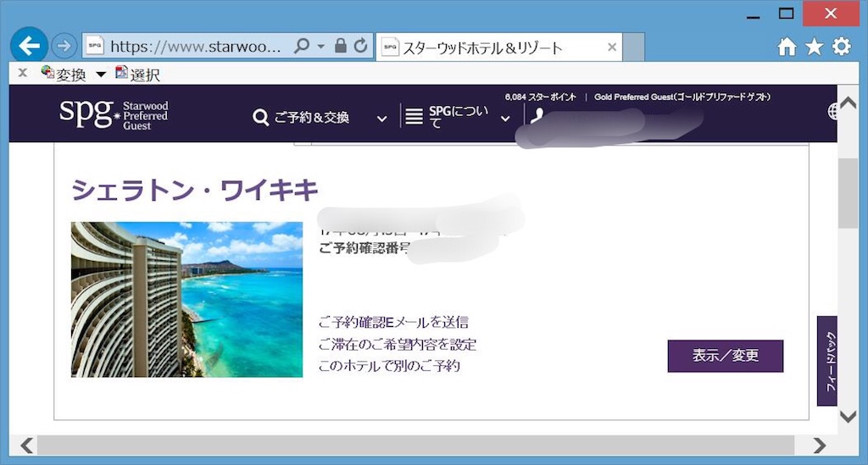Click the refresh page icon
This screenshot has width=868, height=465.
click(x=361, y=46)
